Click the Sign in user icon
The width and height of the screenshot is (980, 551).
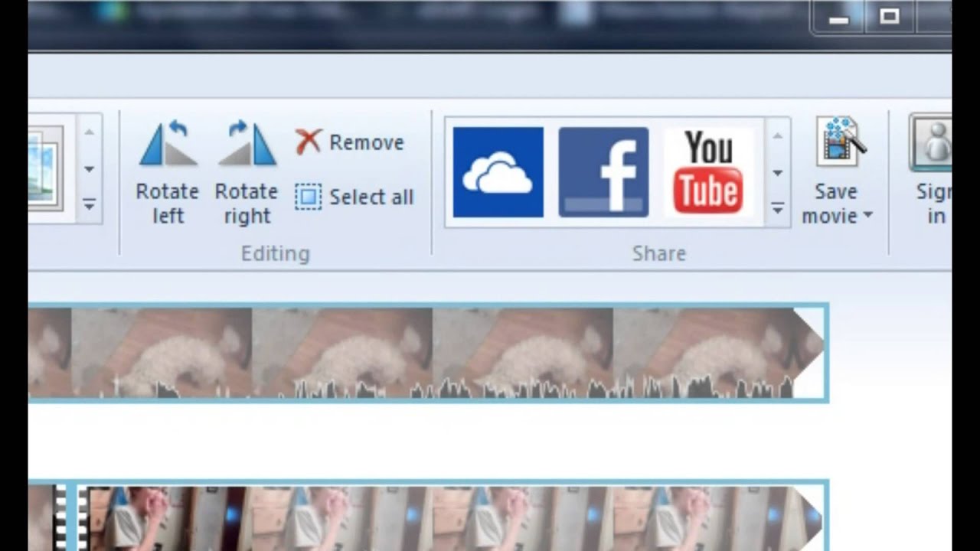click(932, 143)
